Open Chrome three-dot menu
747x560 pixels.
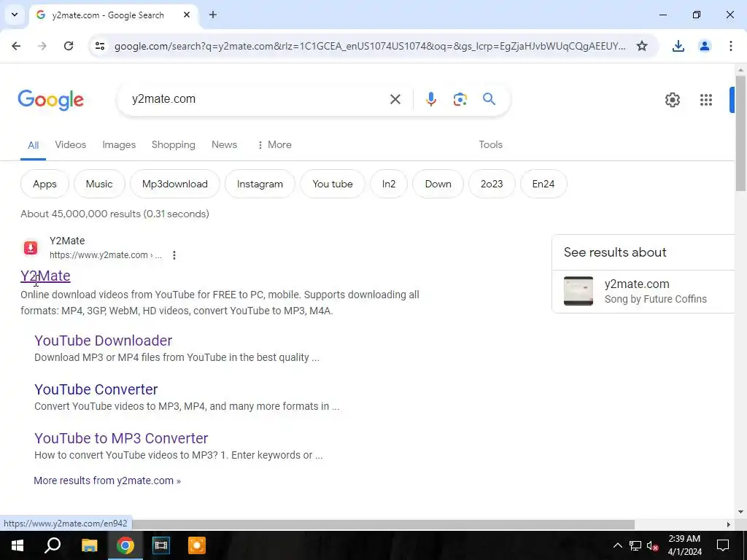(x=730, y=46)
